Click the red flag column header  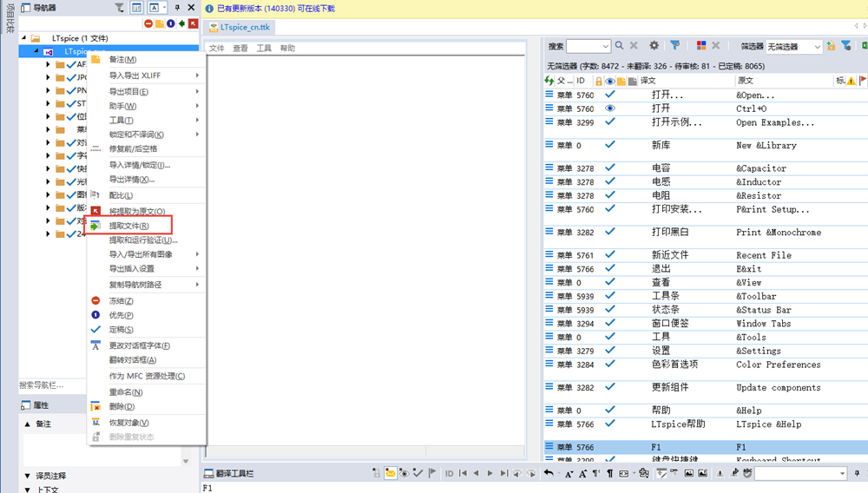click(863, 82)
